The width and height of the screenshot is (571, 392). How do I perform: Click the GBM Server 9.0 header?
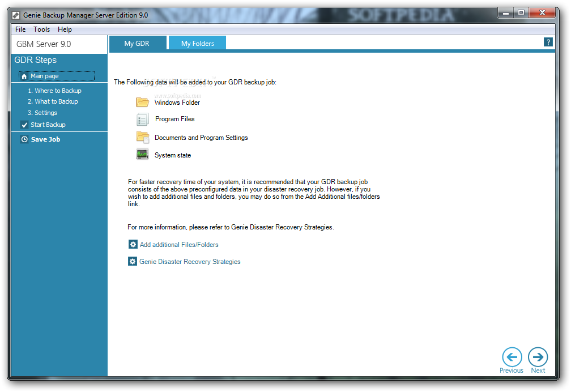(x=44, y=44)
